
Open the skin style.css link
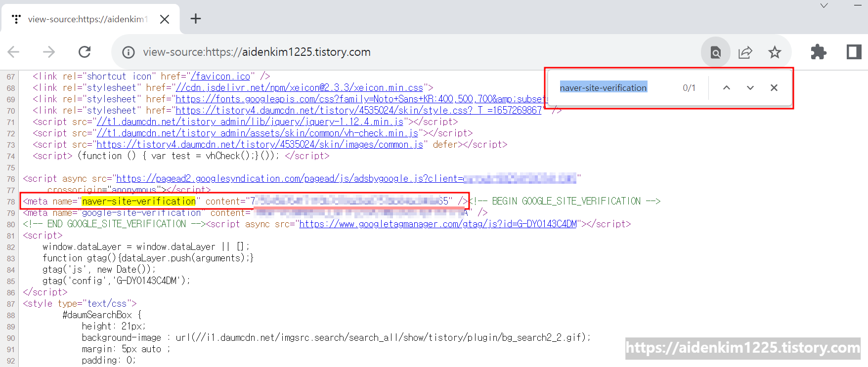point(359,111)
